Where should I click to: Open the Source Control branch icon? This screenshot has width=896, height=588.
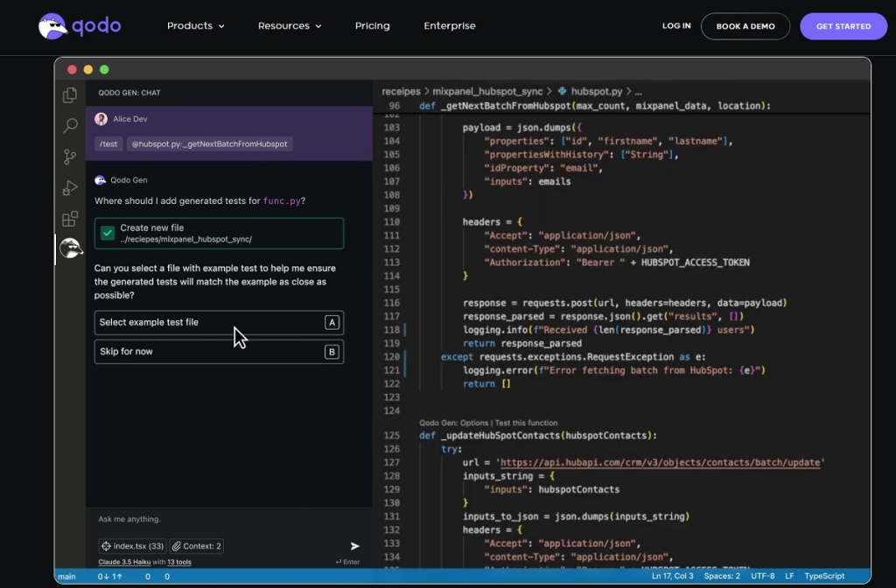pyautogui.click(x=70, y=157)
